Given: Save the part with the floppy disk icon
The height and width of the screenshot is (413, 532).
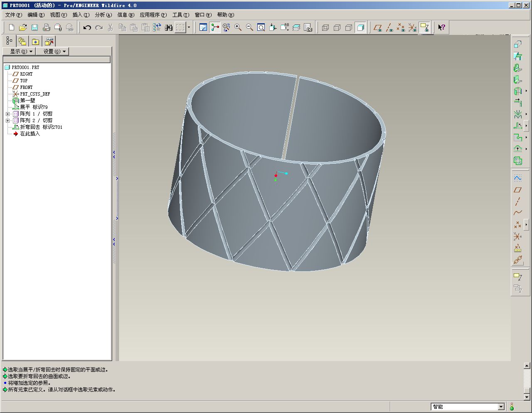Looking at the screenshot, I should tap(35, 27).
